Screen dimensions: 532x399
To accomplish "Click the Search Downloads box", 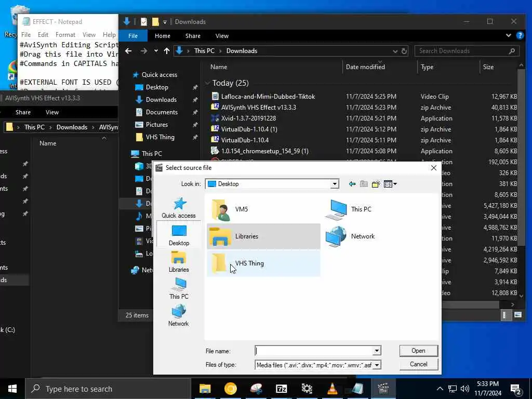I will [467, 51].
